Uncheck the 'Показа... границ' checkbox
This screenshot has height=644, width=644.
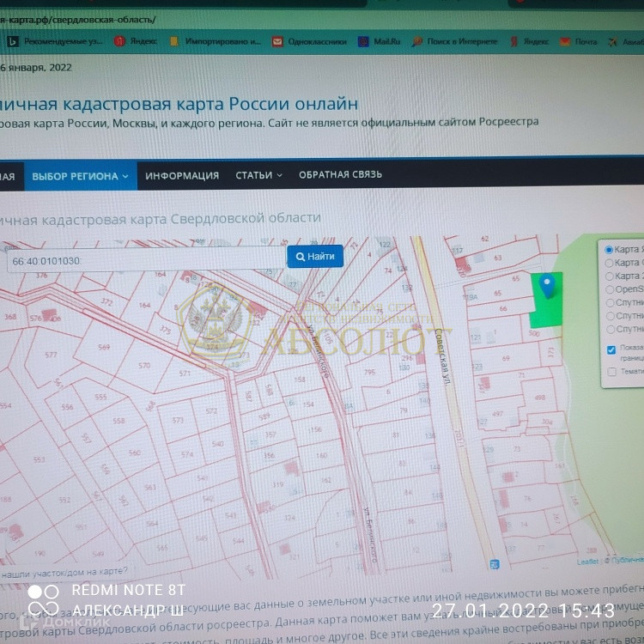pyautogui.click(x=611, y=349)
